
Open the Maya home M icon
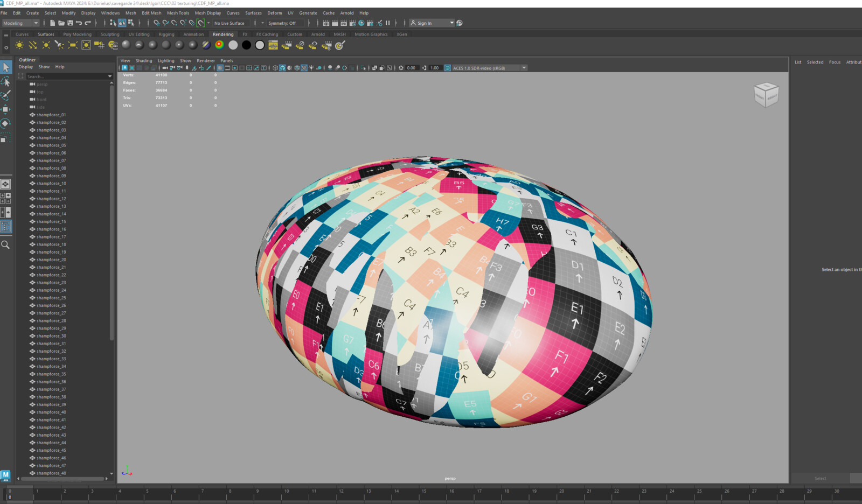pyautogui.click(x=5, y=475)
